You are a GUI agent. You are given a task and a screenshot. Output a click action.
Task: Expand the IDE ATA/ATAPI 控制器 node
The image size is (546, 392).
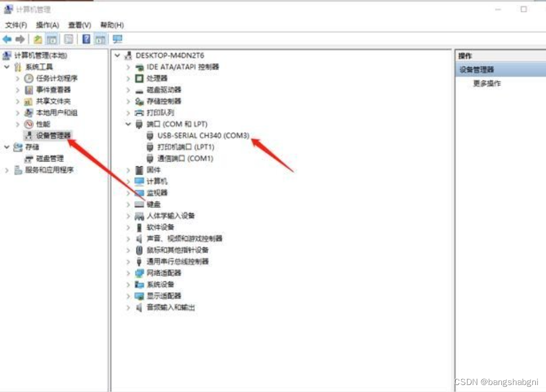(x=128, y=67)
